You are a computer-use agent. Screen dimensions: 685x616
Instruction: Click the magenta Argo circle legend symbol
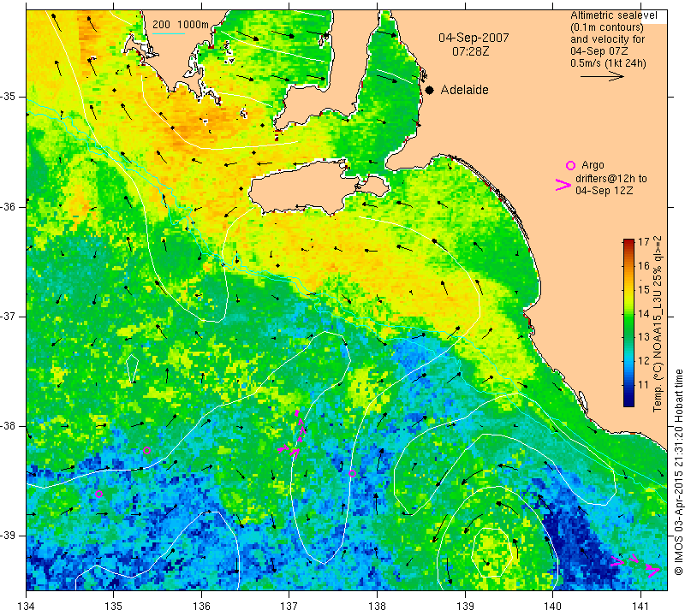tap(570, 165)
